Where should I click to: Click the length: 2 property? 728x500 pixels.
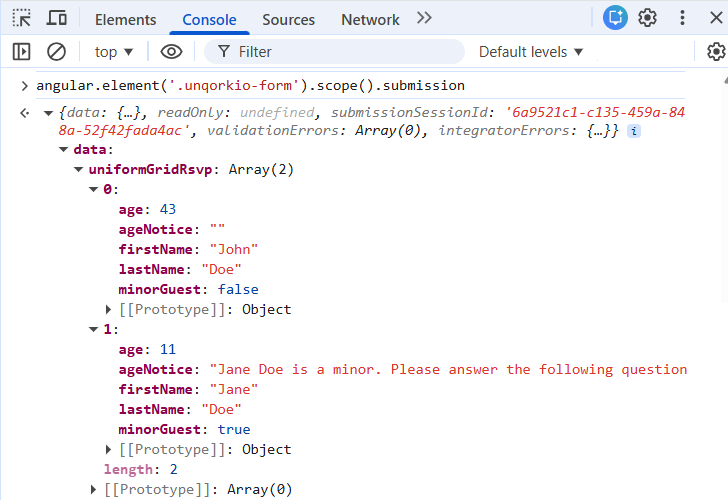point(141,469)
